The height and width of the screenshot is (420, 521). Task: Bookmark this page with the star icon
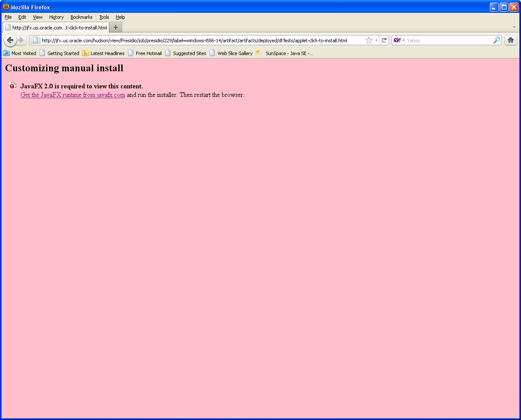(x=369, y=40)
